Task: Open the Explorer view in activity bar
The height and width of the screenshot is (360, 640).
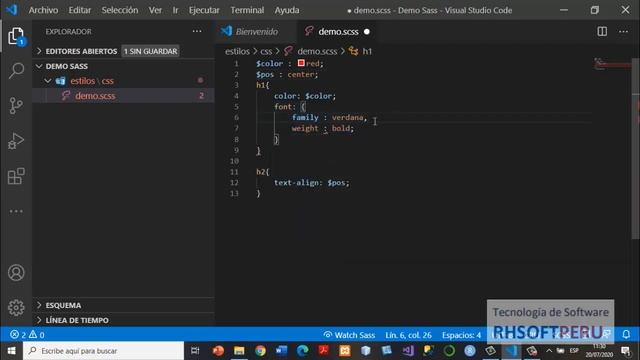Action: pyautogui.click(x=16, y=36)
